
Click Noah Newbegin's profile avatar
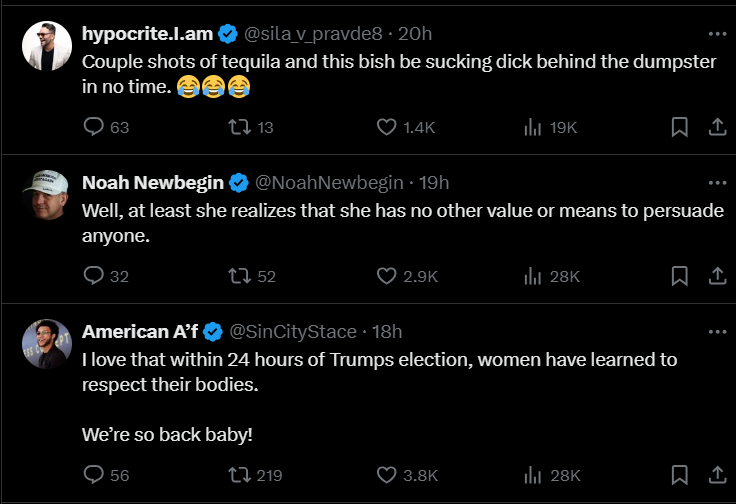pos(45,195)
